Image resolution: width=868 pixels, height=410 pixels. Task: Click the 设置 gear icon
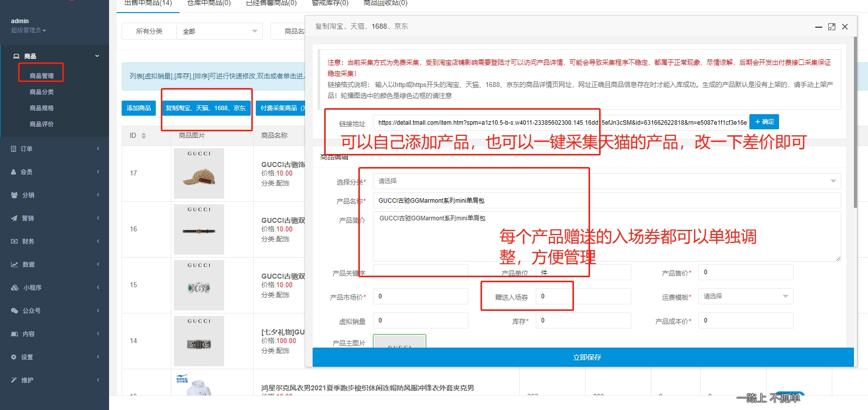click(14, 357)
